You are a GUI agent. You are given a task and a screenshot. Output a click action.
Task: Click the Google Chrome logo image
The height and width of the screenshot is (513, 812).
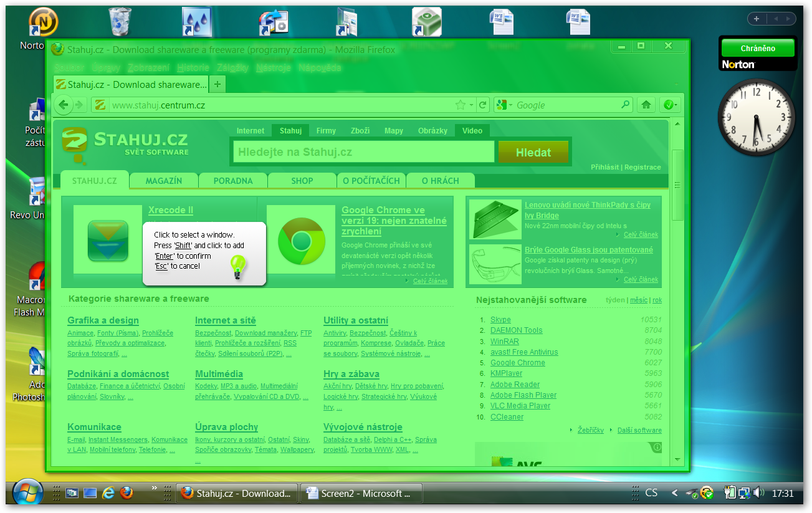[301, 241]
